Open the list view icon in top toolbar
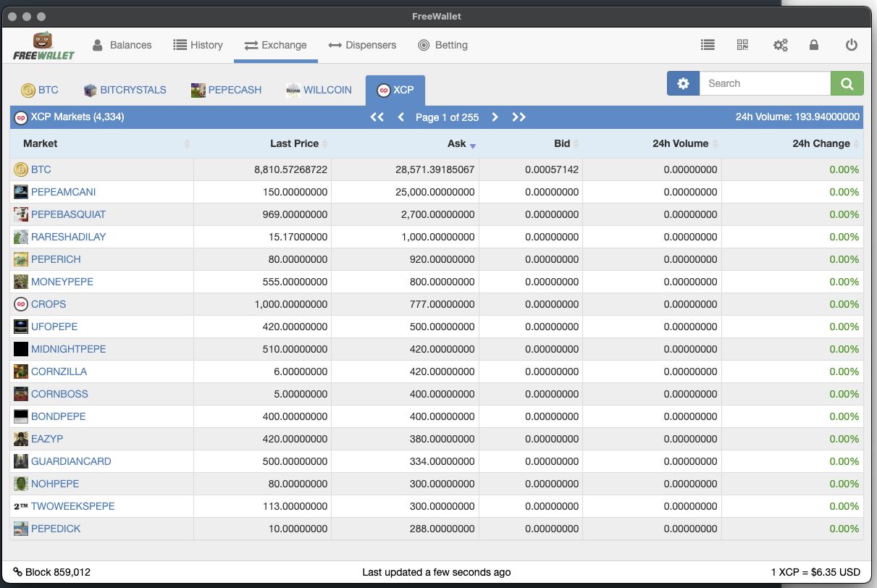Image resolution: width=877 pixels, height=588 pixels. pos(708,45)
